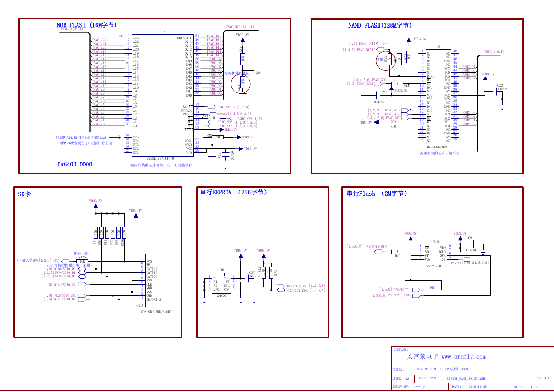Select the U15 designator on serial flash
This screenshot has height=392, width=554.
click(x=435, y=241)
